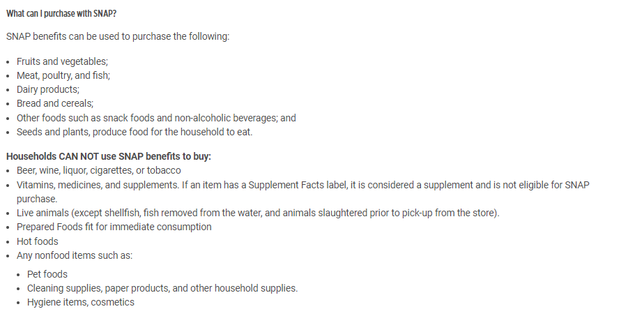
Task: Click the "What can I purchase with SNAP?" heading
Action: tap(61, 14)
